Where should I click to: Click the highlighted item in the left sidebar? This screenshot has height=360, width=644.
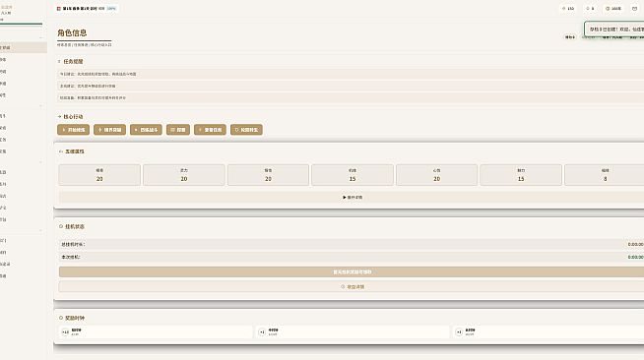pos(24,47)
